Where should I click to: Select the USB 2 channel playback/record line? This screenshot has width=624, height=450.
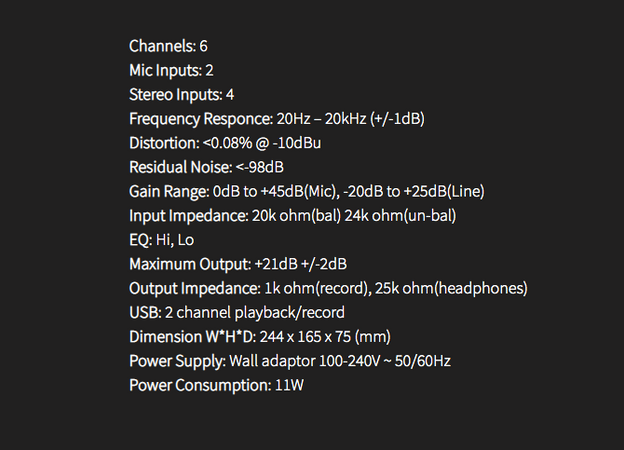[x=237, y=313]
